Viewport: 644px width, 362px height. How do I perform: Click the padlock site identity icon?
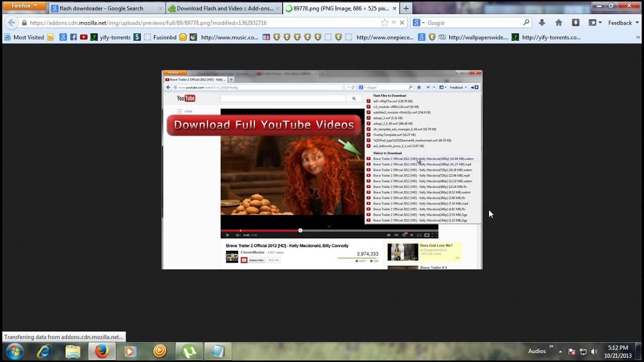pos(24,23)
